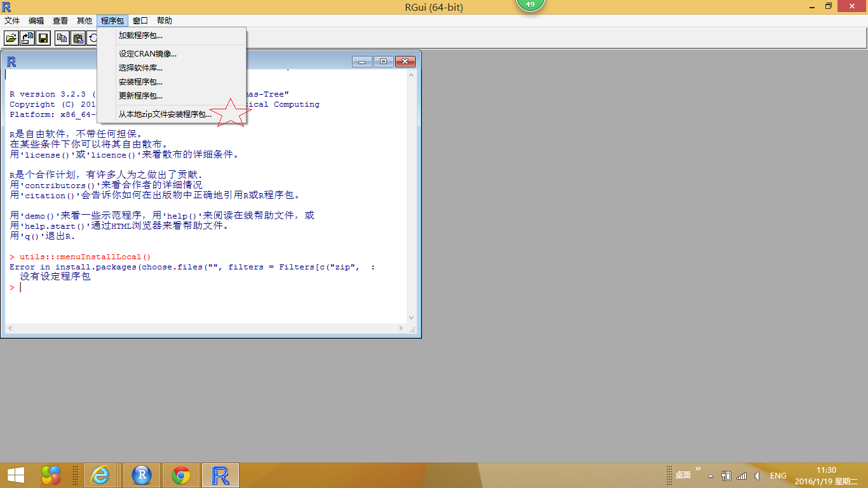
Task: Click the paste toolbar icon
Action: coord(78,38)
